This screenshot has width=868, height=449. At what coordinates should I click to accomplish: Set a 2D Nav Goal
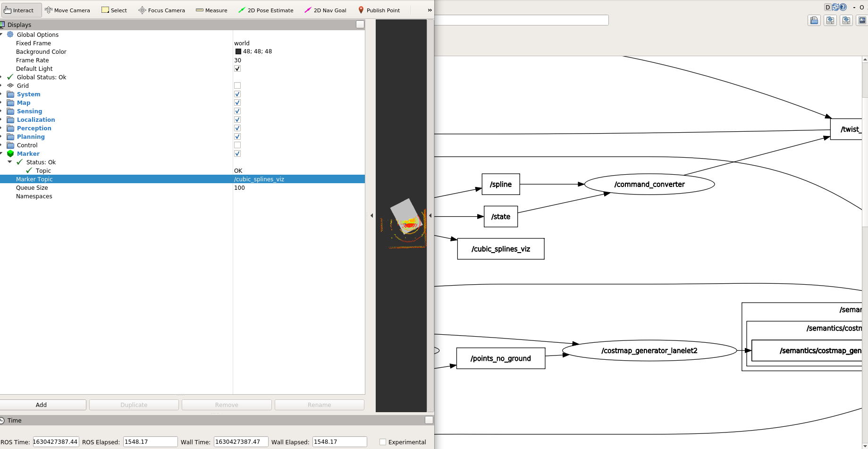pos(325,10)
